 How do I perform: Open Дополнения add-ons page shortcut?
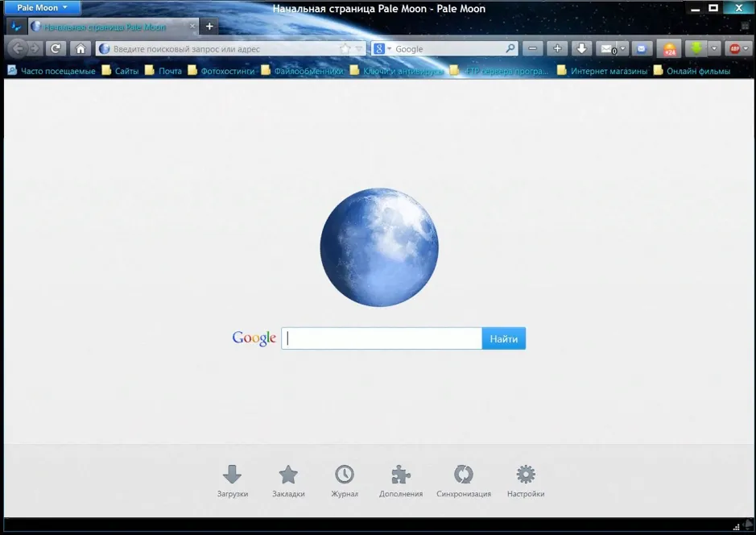pos(401,482)
